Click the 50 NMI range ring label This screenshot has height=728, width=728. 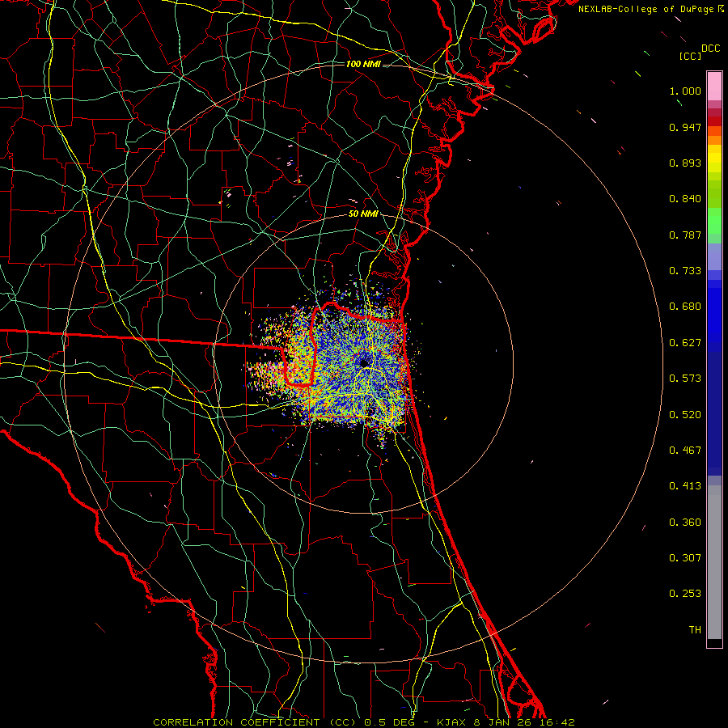363,214
